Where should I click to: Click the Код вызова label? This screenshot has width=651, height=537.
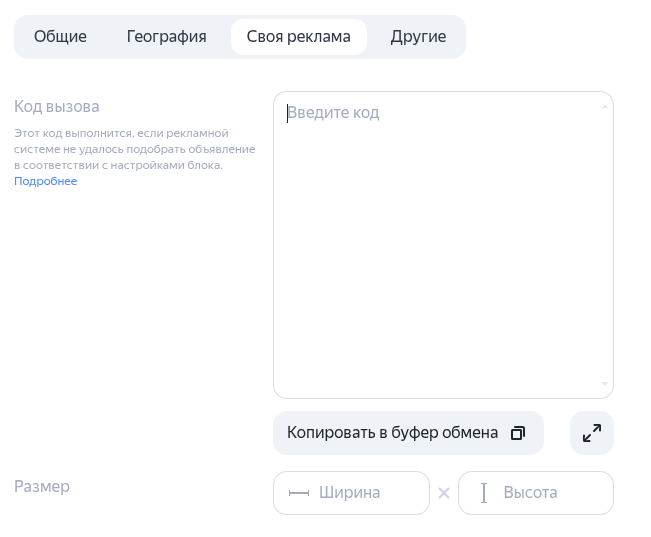tap(57, 106)
